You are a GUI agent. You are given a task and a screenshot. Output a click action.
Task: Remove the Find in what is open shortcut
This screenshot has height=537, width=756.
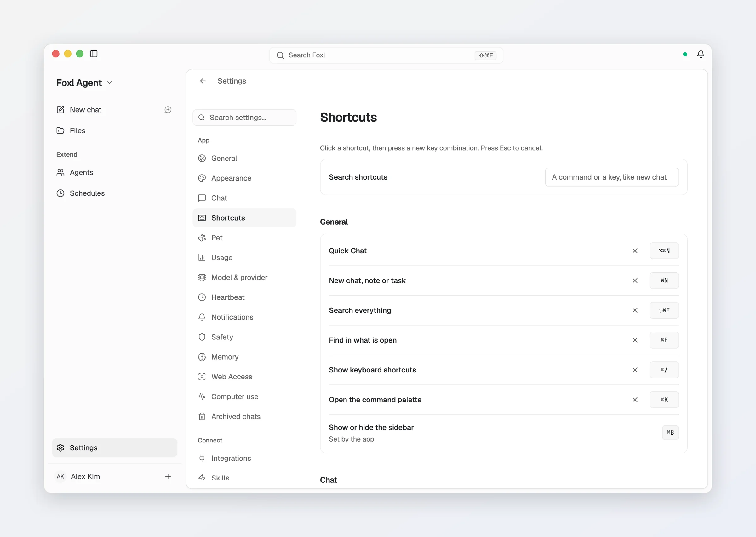pyautogui.click(x=635, y=340)
